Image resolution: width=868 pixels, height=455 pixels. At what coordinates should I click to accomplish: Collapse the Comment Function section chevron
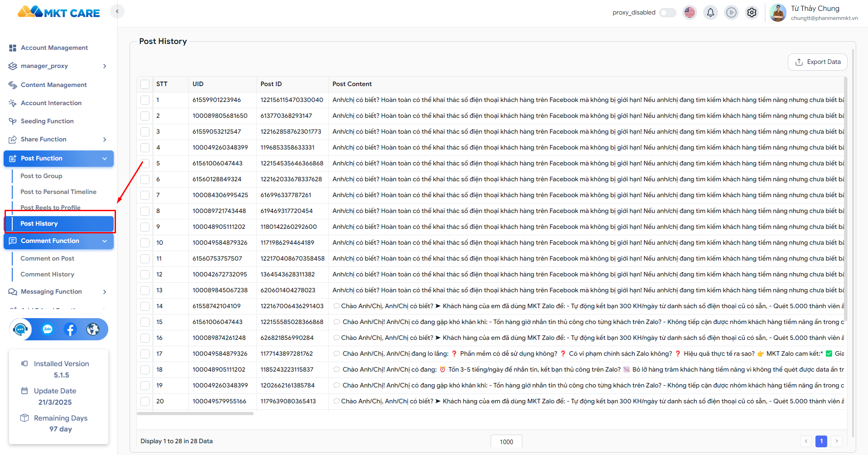(105, 241)
